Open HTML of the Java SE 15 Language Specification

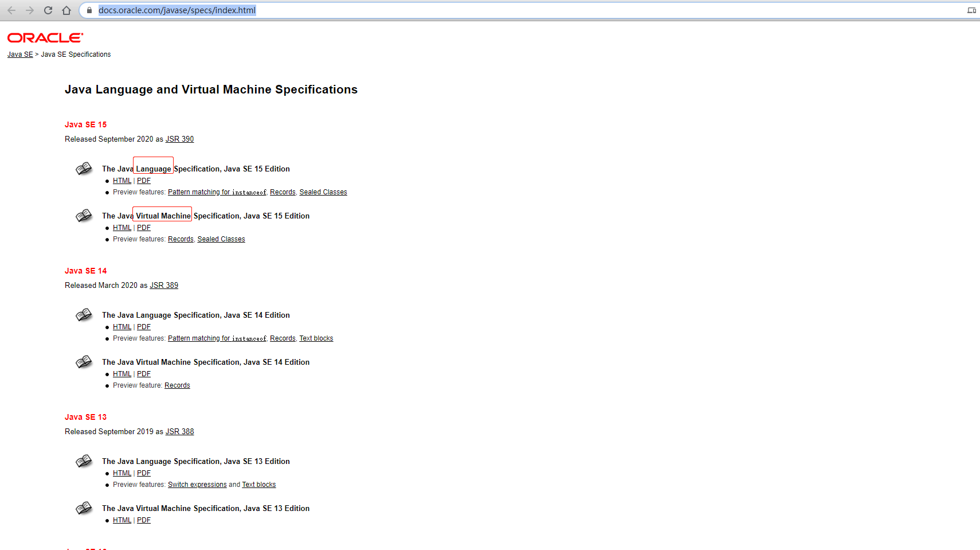point(122,181)
